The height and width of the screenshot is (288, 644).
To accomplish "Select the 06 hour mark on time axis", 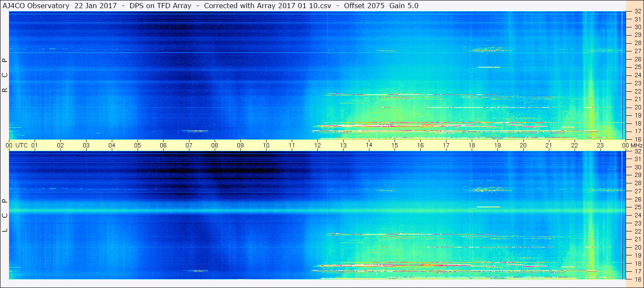I will point(163,145).
